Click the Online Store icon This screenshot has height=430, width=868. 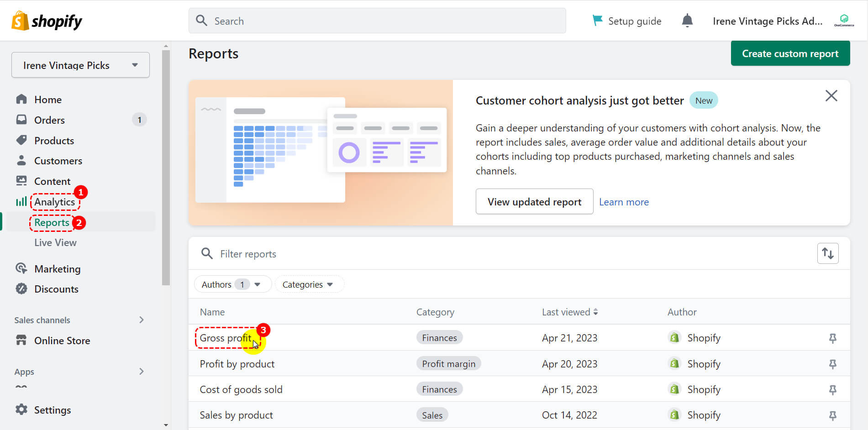point(21,340)
